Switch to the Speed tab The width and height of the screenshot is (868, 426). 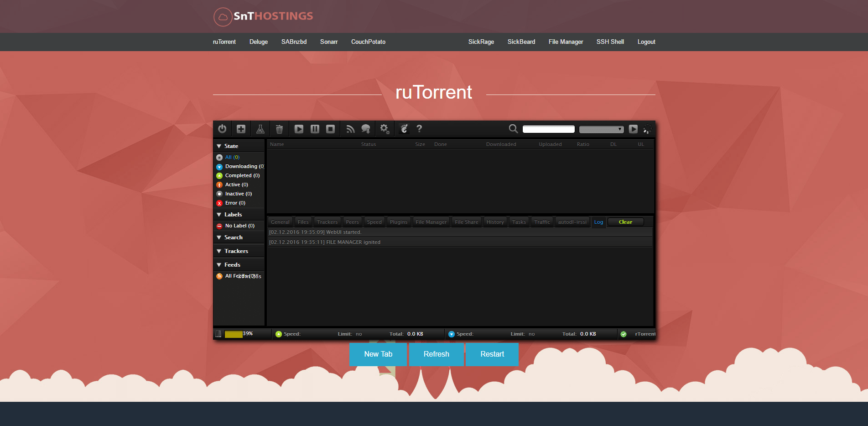pyautogui.click(x=374, y=222)
